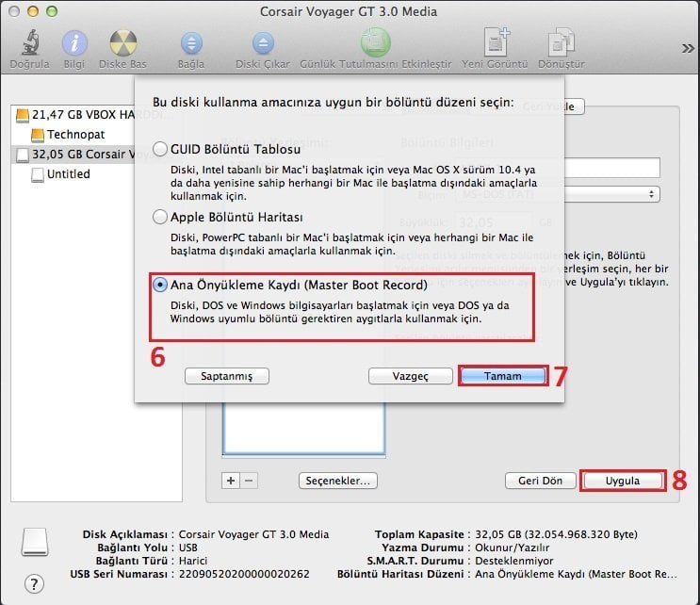Click the Doğrula microscope toolbar icon

pyautogui.click(x=29, y=42)
